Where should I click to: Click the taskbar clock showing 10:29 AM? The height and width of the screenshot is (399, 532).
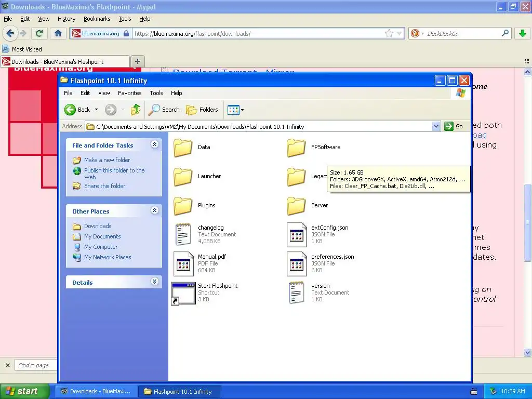[513, 391]
